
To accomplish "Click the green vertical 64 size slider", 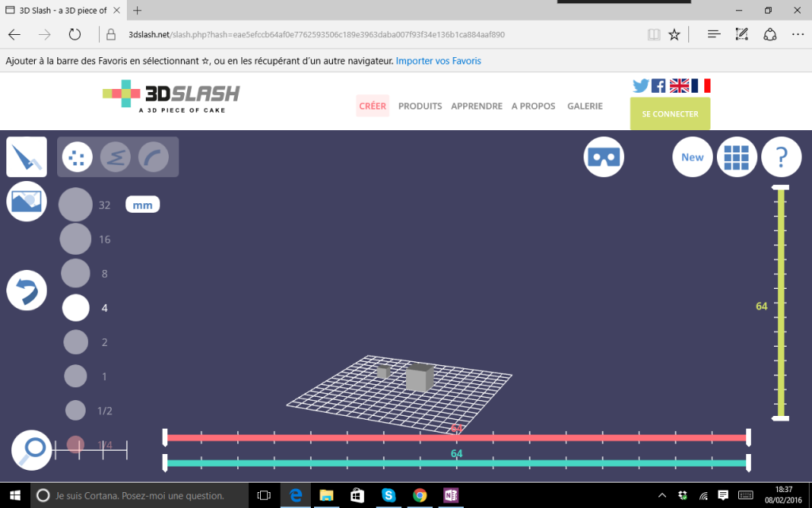I will [780, 305].
